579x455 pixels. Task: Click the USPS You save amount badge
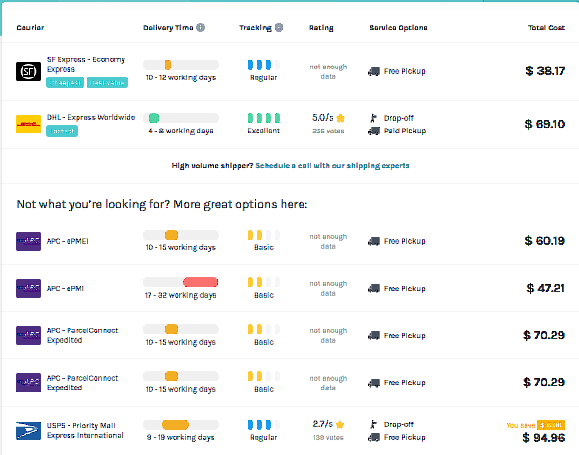pyautogui.click(x=551, y=425)
